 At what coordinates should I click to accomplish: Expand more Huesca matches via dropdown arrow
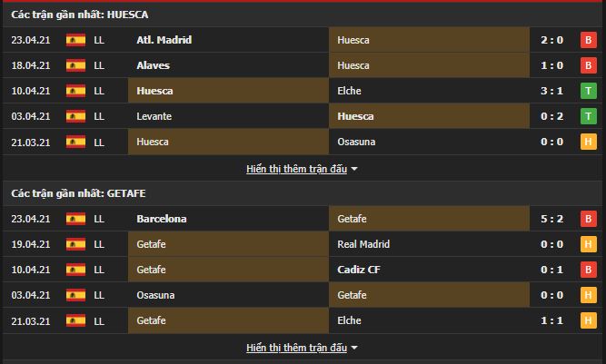(354, 169)
